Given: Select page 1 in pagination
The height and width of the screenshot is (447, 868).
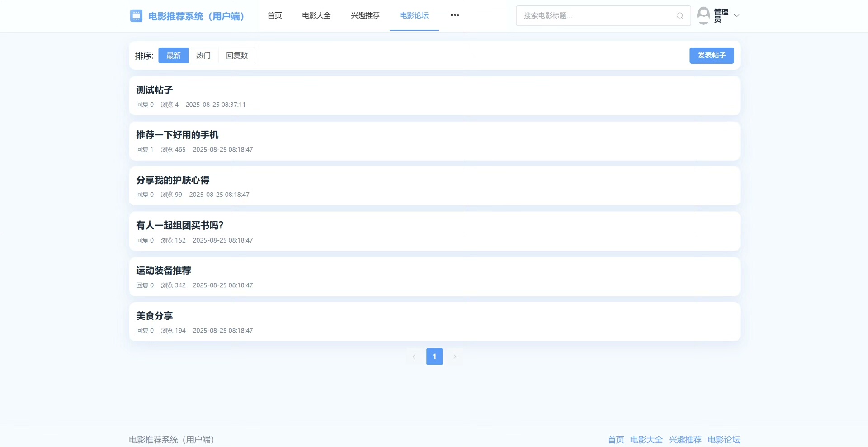Looking at the screenshot, I should coord(434,357).
